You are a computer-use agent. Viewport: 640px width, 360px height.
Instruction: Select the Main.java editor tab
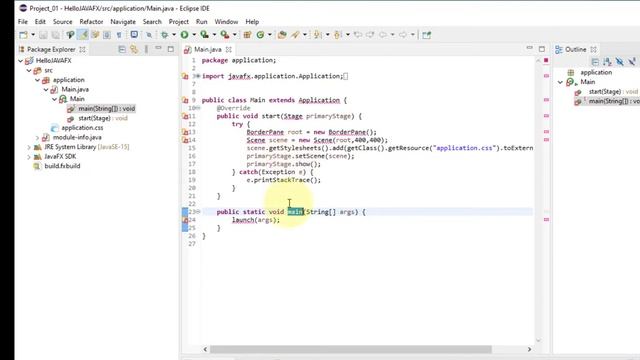(x=207, y=49)
